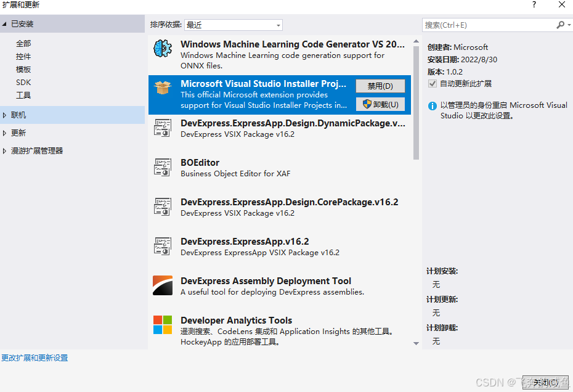Viewport: 573px width, 392px height.
Task: Open the help question mark button
Action: 534,5
